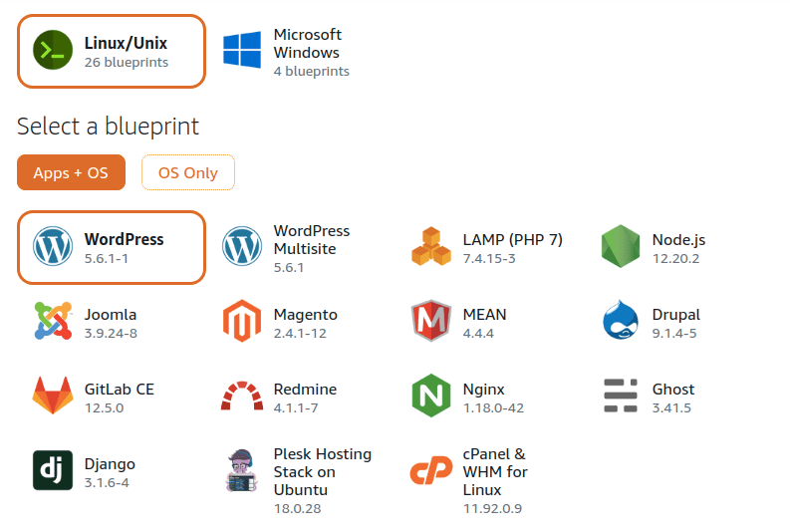Click the Linux/Unix label text

(x=126, y=43)
